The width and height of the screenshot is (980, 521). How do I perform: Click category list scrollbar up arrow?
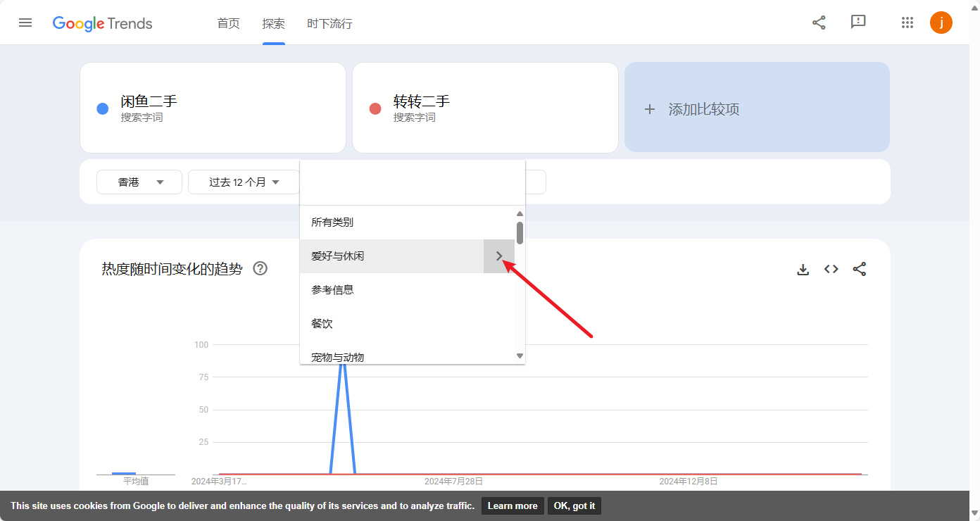pos(520,213)
